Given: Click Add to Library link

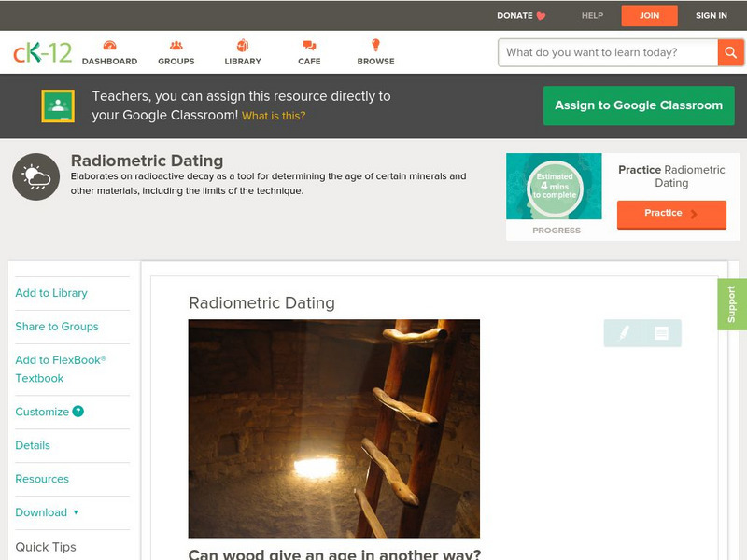Looking at the screenshot, I should pos(51,293).
